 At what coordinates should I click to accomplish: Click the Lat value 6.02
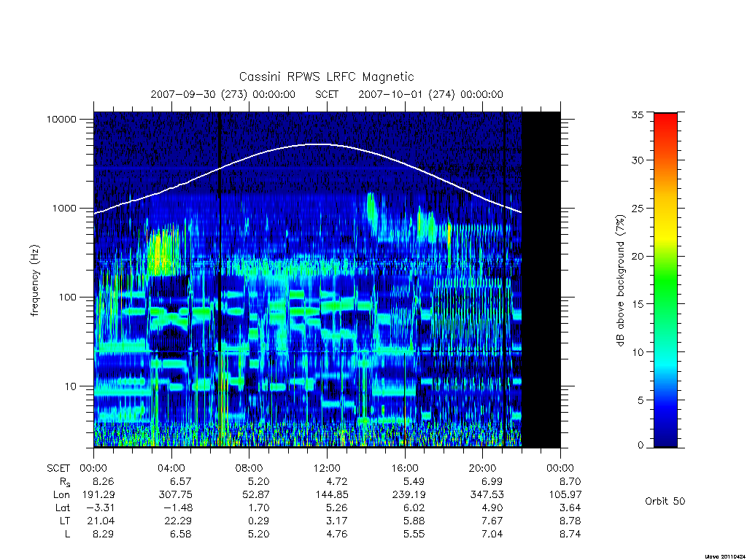(414, 508)
